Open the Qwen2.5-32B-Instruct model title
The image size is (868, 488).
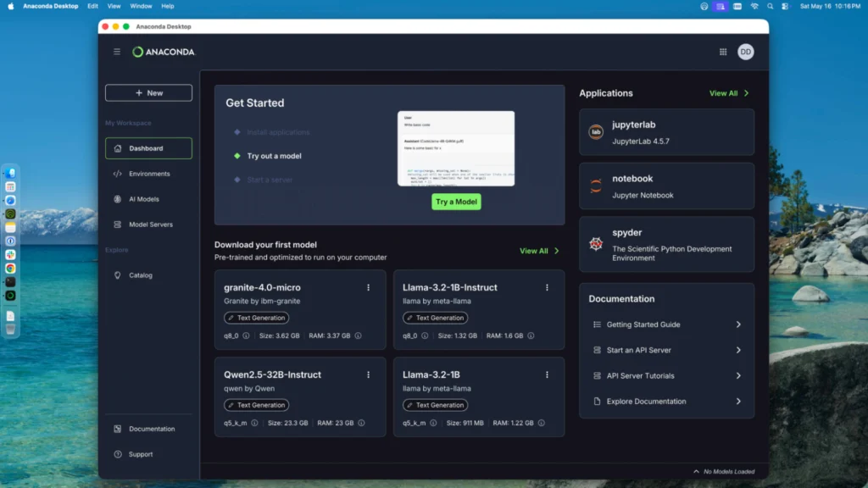coord(272,374)
